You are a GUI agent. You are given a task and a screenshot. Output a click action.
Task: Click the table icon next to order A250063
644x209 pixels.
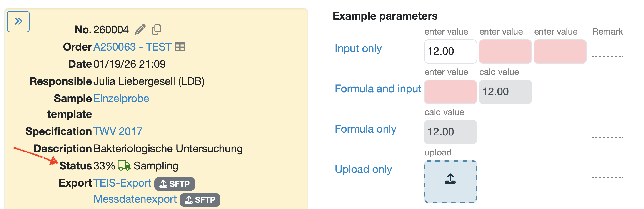(x=180, y=47)
